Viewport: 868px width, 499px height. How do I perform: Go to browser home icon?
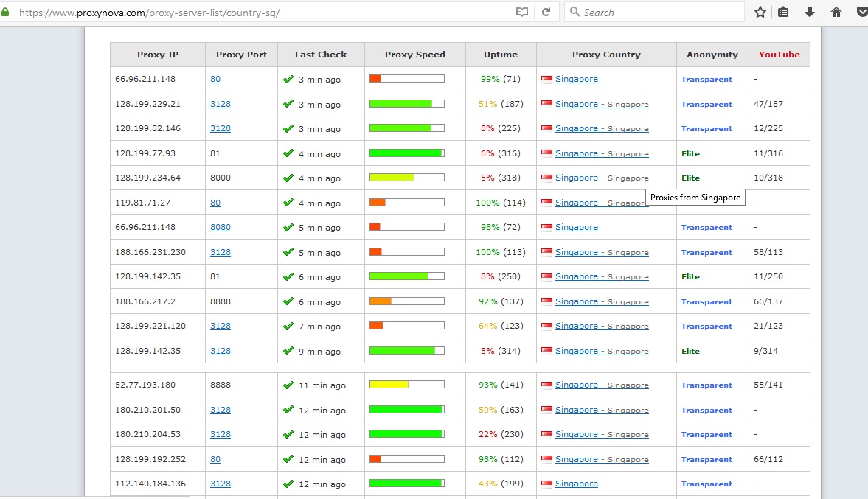click(x=836, y=13)
